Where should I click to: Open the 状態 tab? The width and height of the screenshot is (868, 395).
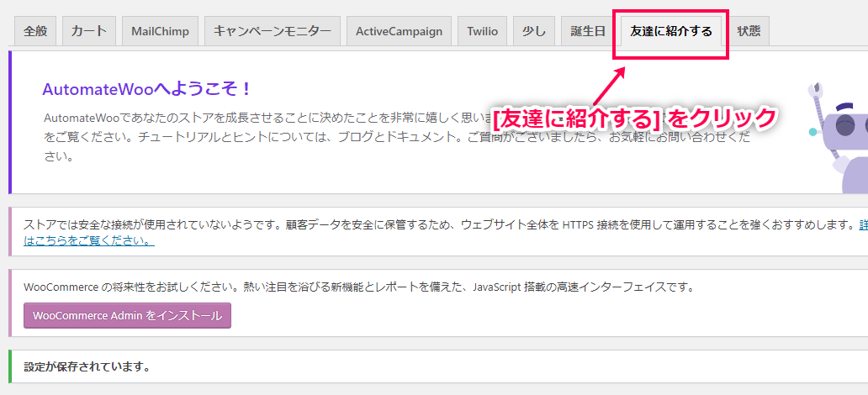(x=749, y=31)
